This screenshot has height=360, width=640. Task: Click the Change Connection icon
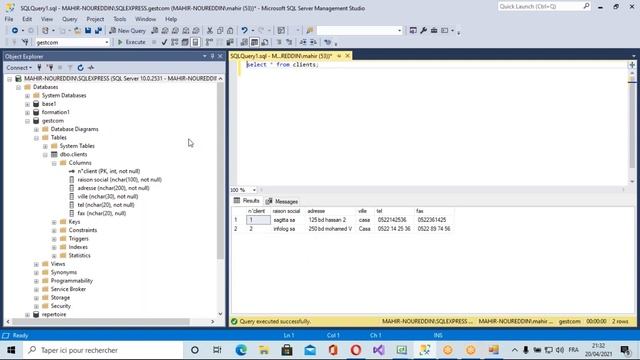(x=25, y=42)
